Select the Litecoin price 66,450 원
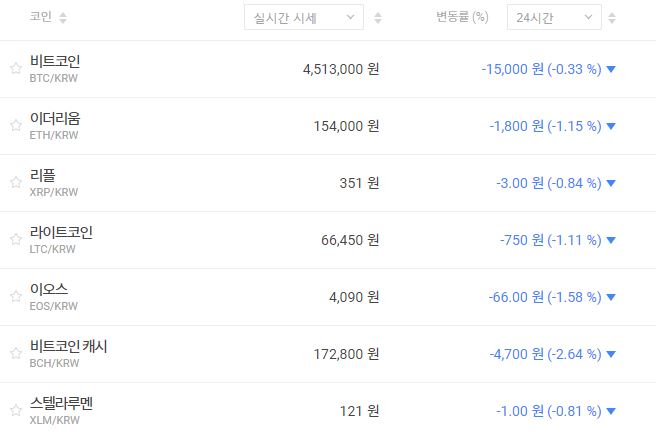The image size is (656, 439). pyautogui.click(x=340, y=240)
